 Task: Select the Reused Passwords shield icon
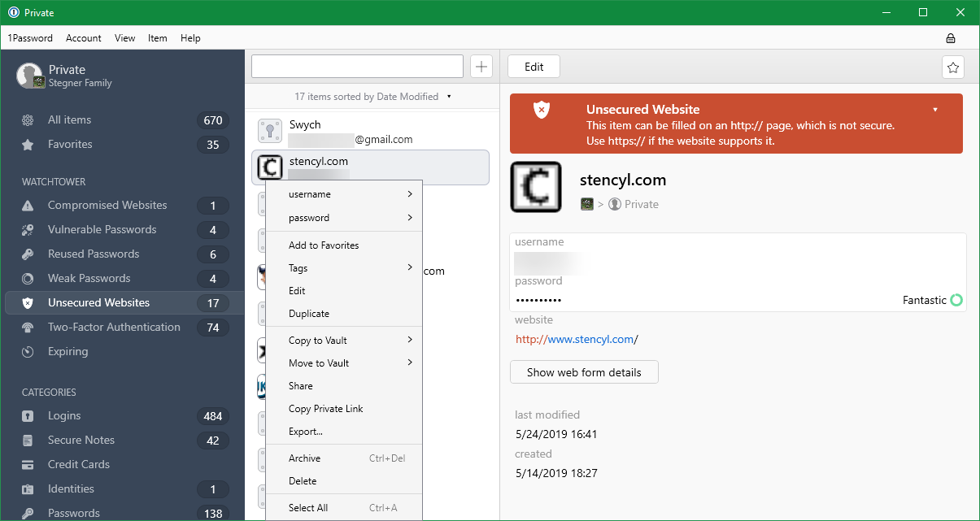(x=27, y=254)
